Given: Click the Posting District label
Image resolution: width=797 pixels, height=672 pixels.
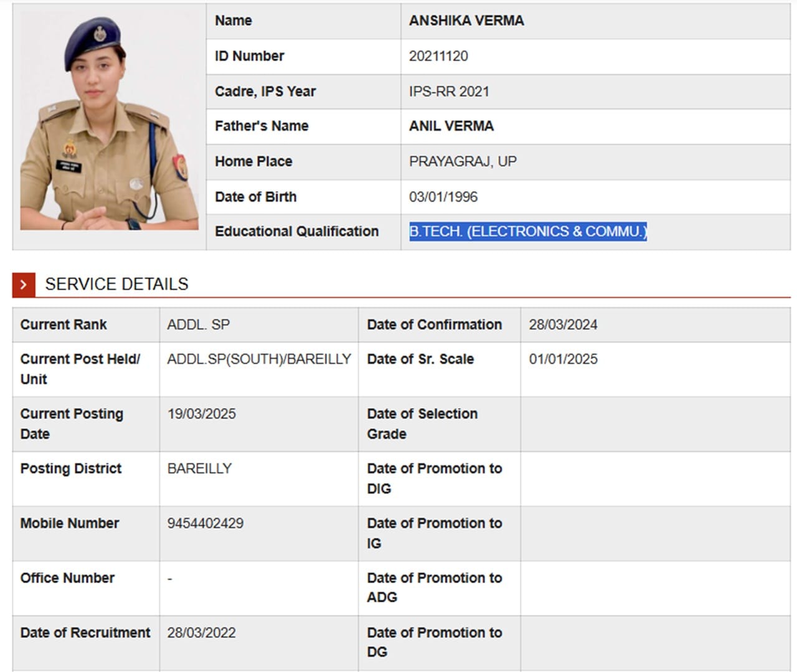Looking at the screenshot, I should (71, 468).
